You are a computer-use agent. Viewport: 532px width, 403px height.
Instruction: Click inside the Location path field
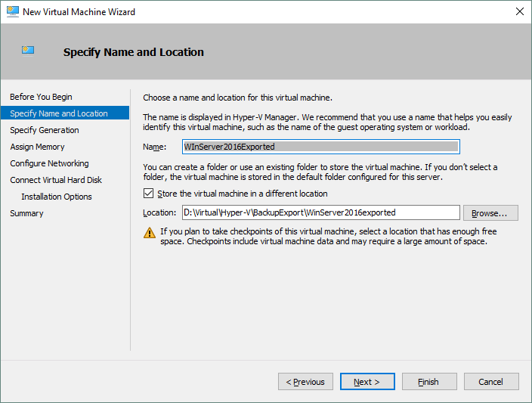click(x=320, y=212)
